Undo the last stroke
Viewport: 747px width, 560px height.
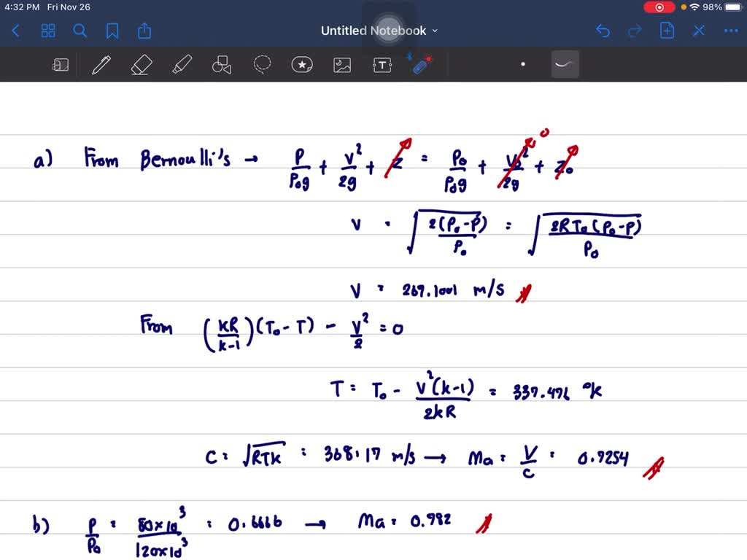[x=603, y=31]
